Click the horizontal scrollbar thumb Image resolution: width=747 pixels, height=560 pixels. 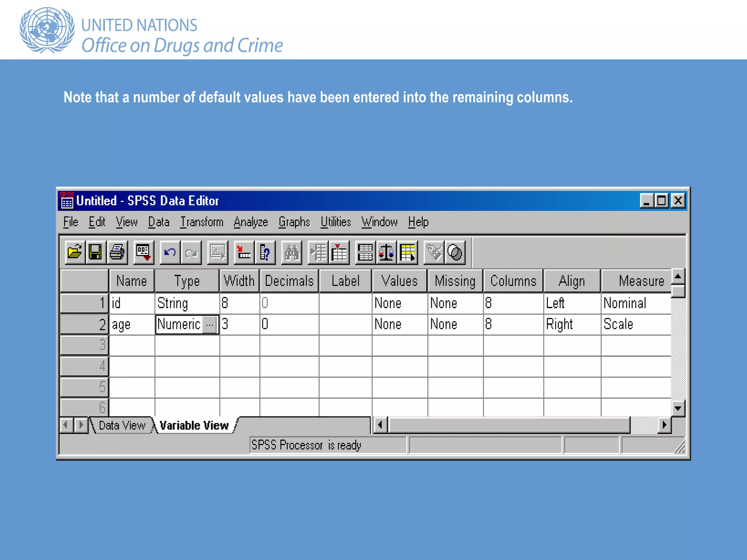[509, 425]
